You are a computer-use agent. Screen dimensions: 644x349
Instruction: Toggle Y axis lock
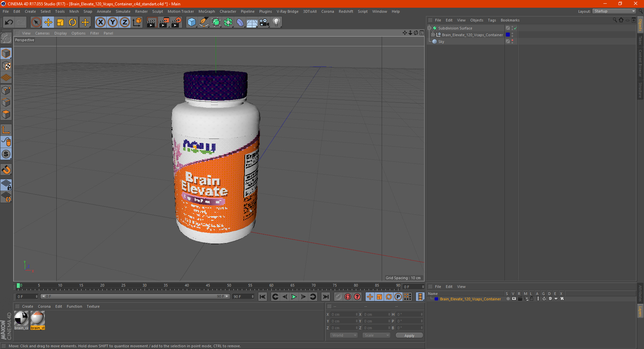[x=113, y=22]
